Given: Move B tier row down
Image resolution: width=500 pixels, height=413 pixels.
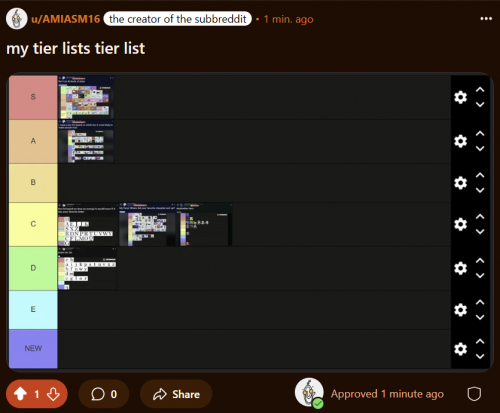Looking at the screenshot, I should pos(480,190).
